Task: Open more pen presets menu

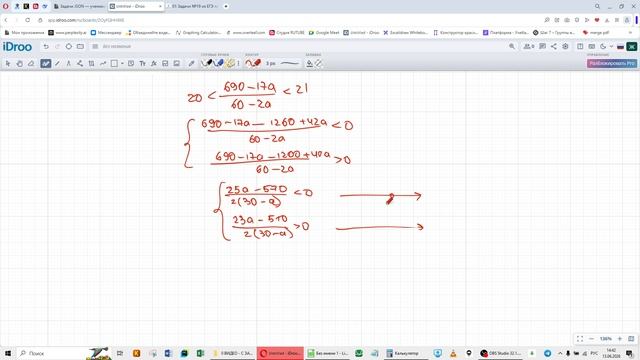Action: [x=238, y=63]
